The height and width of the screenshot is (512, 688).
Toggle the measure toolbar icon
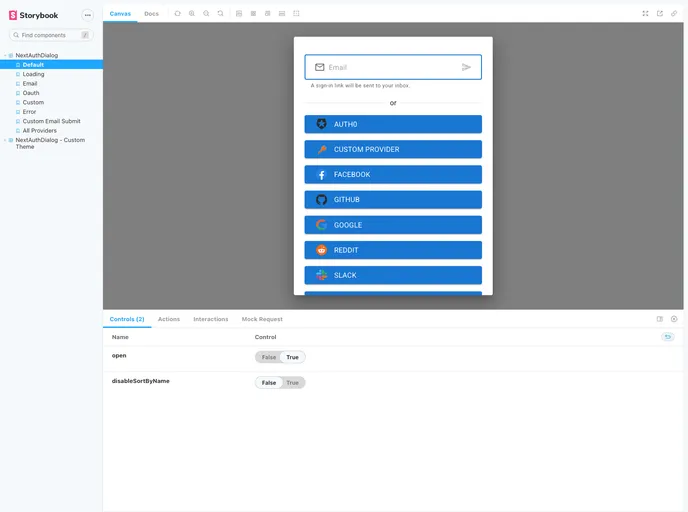pos(282,14)
